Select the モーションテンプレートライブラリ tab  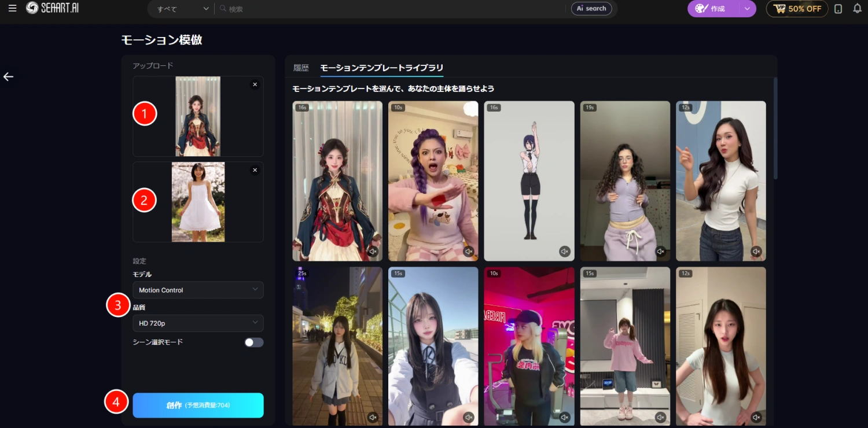382,68
